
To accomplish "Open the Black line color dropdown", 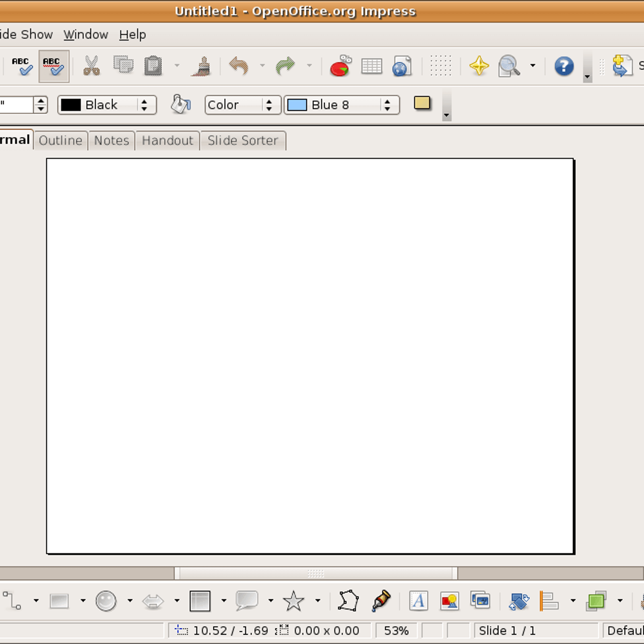I will 107,105.
